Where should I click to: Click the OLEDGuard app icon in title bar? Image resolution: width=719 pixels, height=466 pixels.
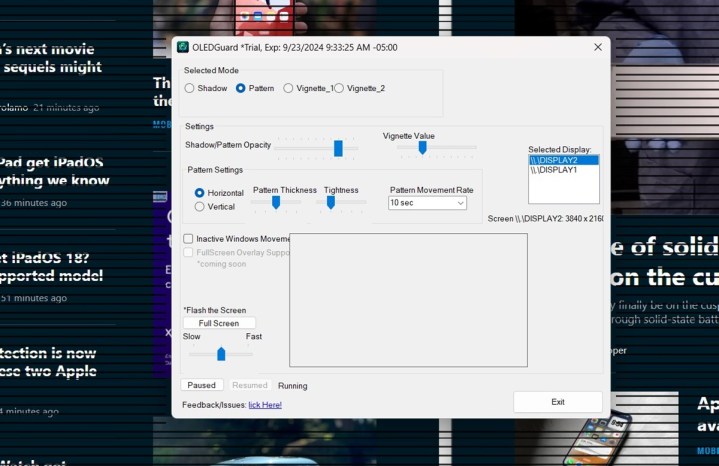[x=183, y=47]
